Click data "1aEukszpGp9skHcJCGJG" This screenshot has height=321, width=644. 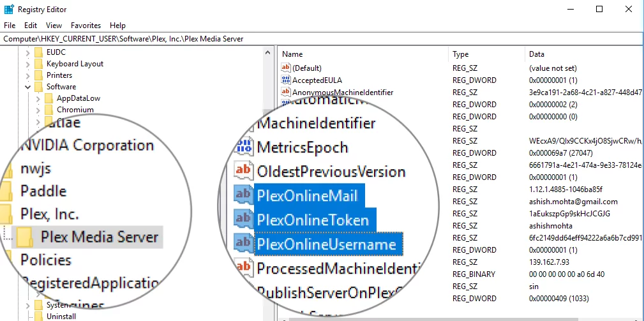(569, 213)
